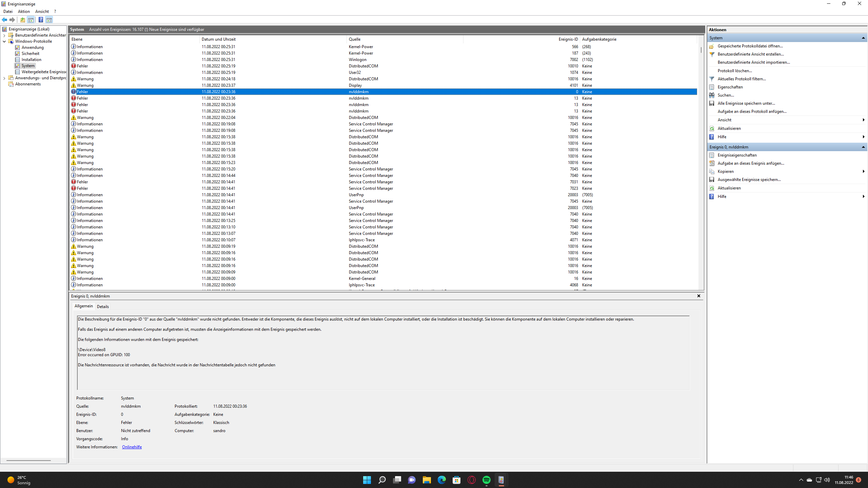Open Microsoft Edge from the taskbar
Viewport: 868px width, 488px height.
441,480
